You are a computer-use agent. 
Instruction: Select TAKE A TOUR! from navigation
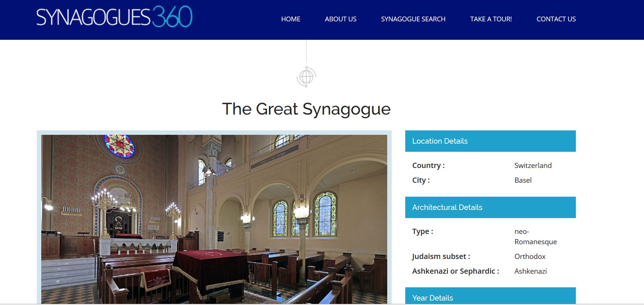click(491, 19)
